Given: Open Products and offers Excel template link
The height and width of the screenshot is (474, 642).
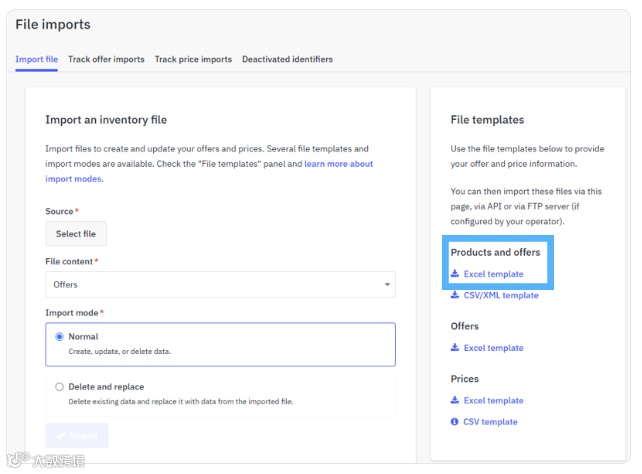Looking at the screenshot, I should tap(493, 274).
